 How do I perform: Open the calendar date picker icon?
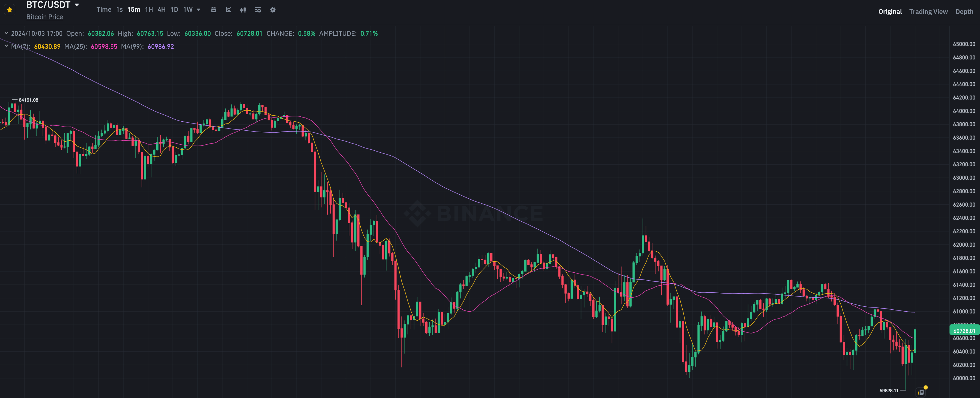click(214, 10)
